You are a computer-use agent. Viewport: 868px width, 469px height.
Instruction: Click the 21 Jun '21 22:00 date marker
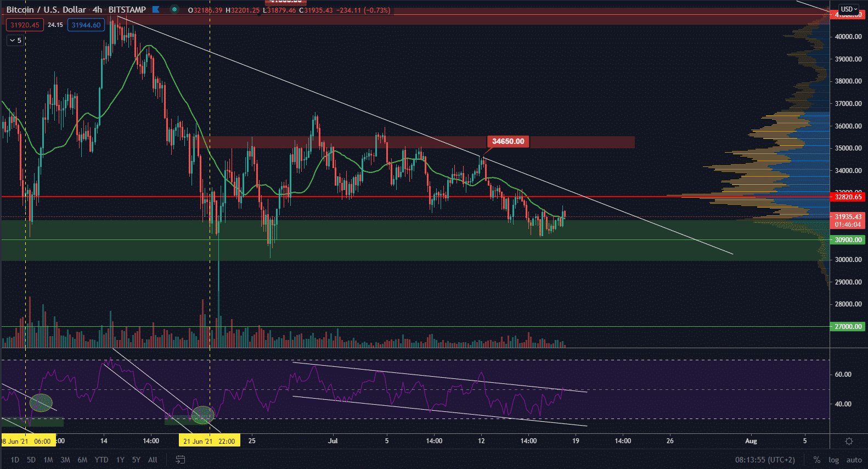[x=209, y=441]
